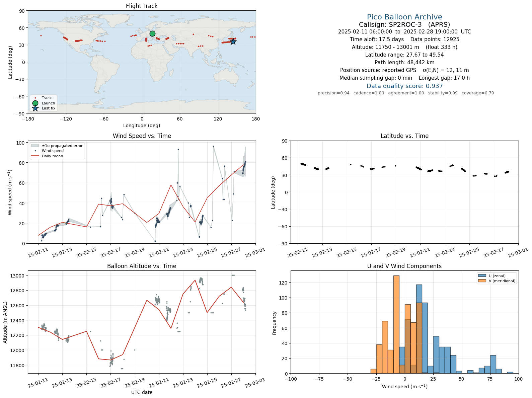Viewport: 532px width, 398px height.
Task: Click 'Path length: 48,442 km'
Action: (404, 63)
